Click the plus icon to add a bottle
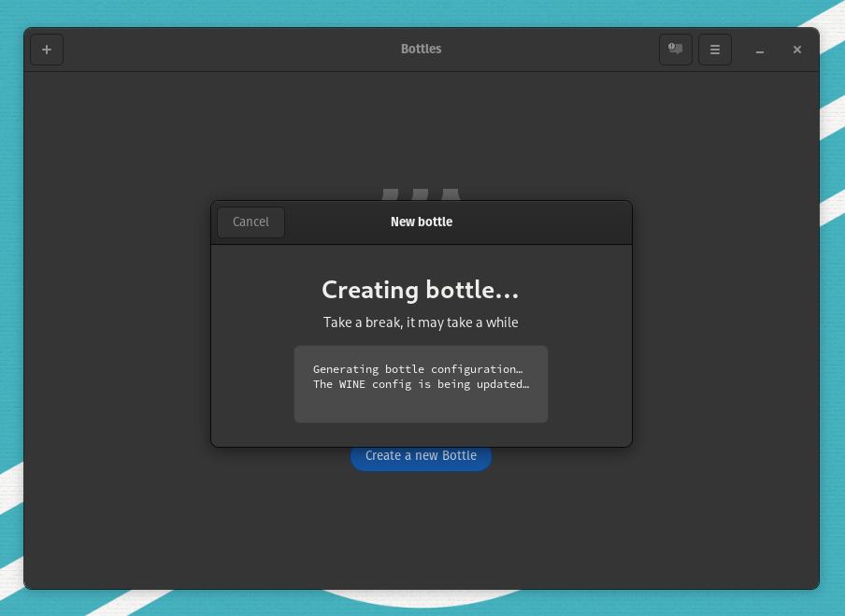This screenshot has width=845, height=616. tap(47, 50)
